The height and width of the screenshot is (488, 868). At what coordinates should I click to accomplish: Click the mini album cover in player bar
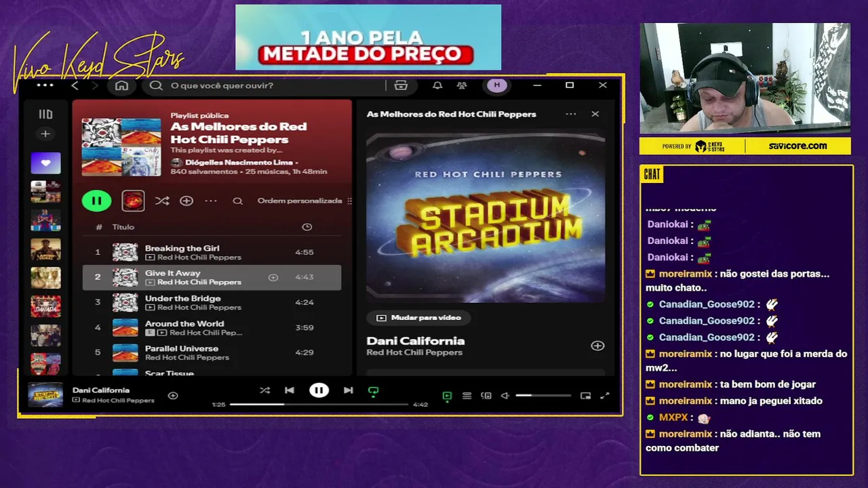pyautogui.click(x=45, y=395)
